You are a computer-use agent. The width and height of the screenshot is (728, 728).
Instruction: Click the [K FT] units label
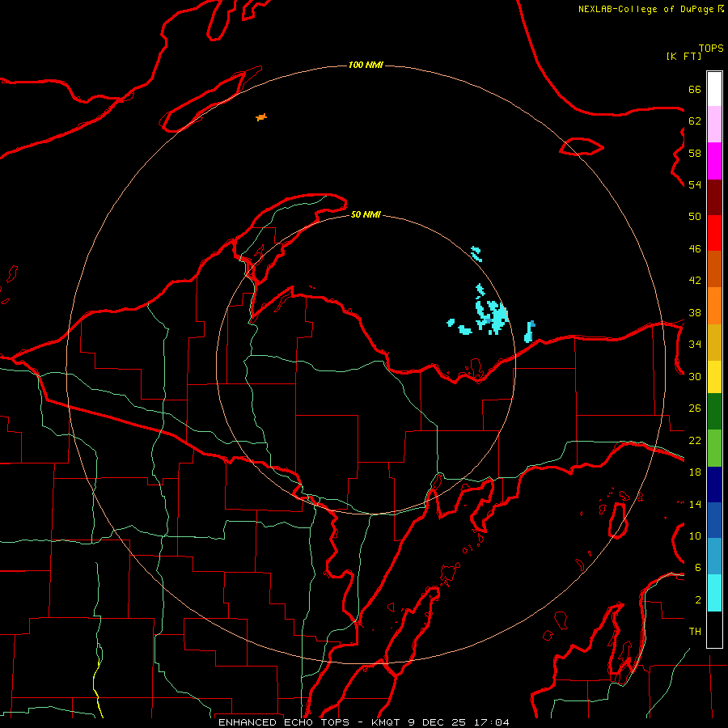click(684, 56)
